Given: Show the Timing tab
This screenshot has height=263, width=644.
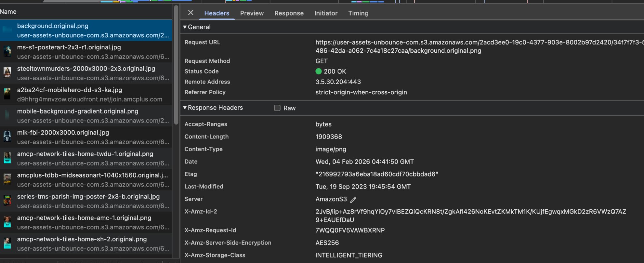Looking at the screenshot, I should click(x=358, y=13).
